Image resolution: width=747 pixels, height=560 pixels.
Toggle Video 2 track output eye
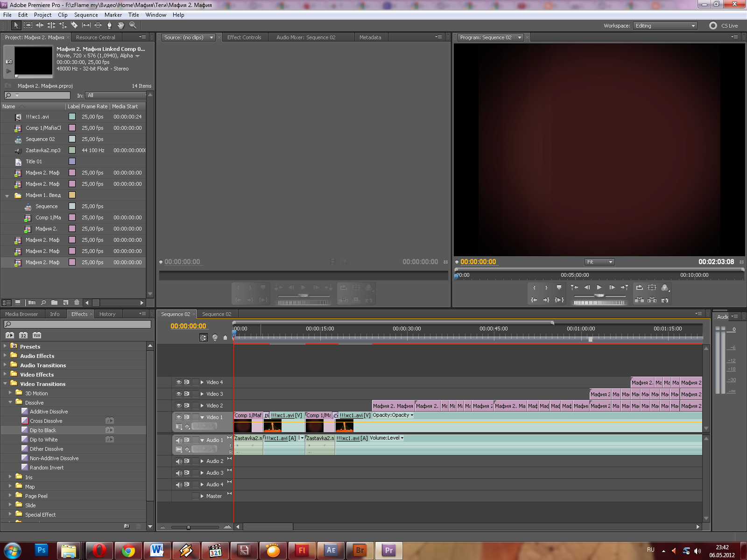(178, 406)
